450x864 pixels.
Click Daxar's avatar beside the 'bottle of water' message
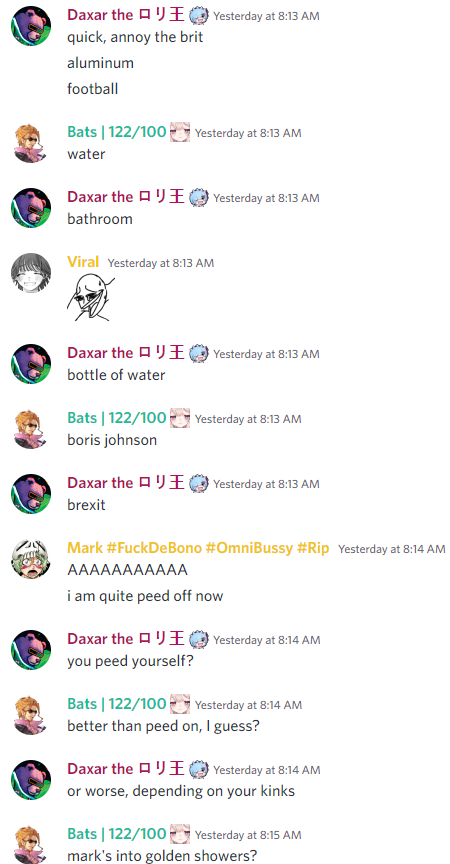click(x=31, y=364)
